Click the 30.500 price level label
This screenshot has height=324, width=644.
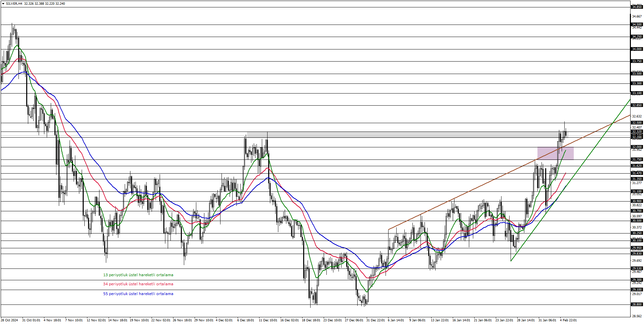tap(637, 221)
